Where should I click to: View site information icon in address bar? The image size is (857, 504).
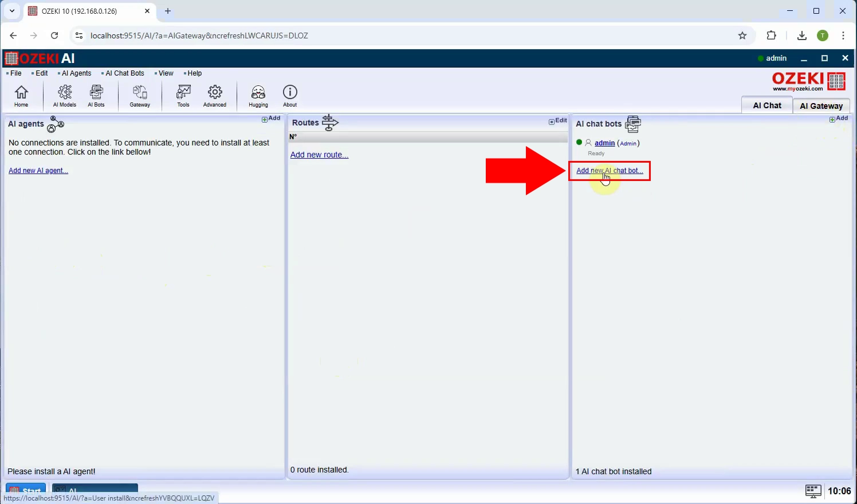(x=79, y=36)
